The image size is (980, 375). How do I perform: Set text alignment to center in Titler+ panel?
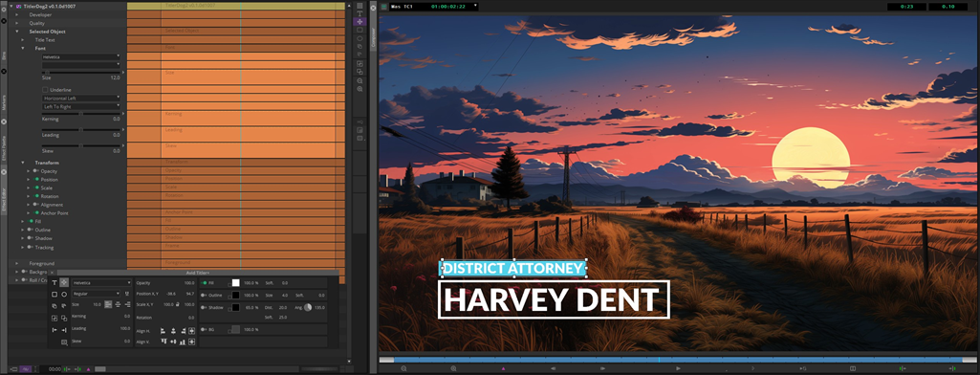(x=118, y=304)
